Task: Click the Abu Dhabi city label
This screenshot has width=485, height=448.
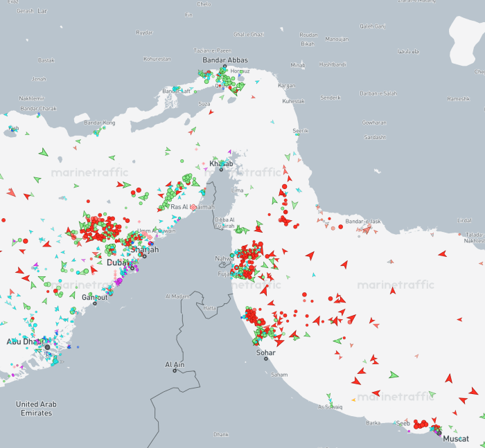Action: tap(24, 341)
